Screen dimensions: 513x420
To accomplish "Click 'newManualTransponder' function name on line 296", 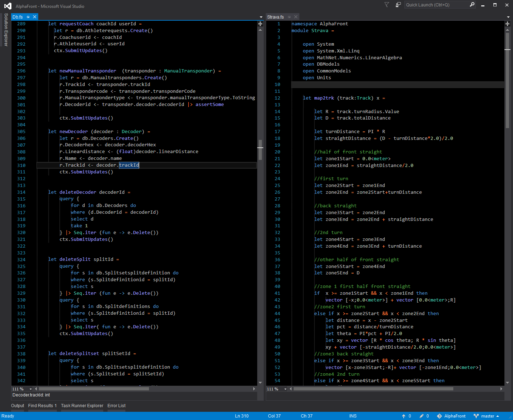I will [88, 71].
